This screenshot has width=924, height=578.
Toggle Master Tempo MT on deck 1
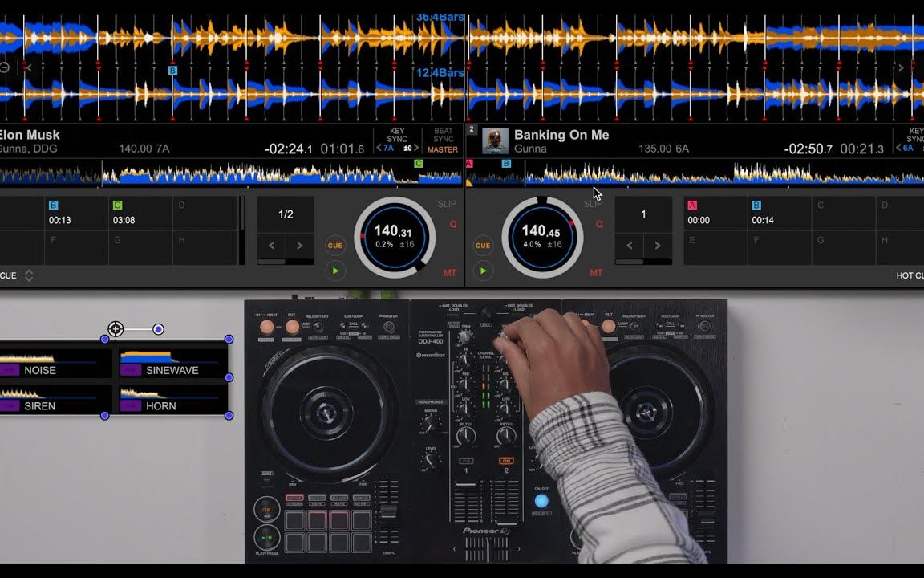[450, 272]
